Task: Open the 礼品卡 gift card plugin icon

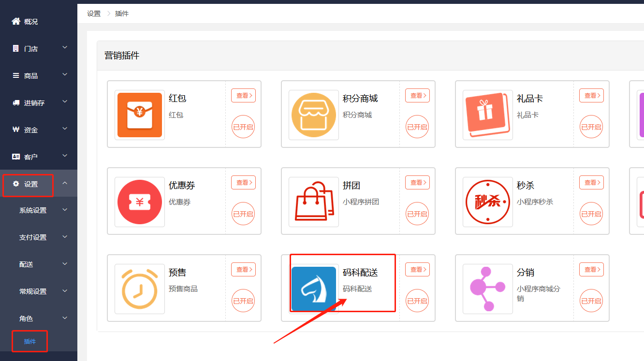Action: [x=488, y=115]
